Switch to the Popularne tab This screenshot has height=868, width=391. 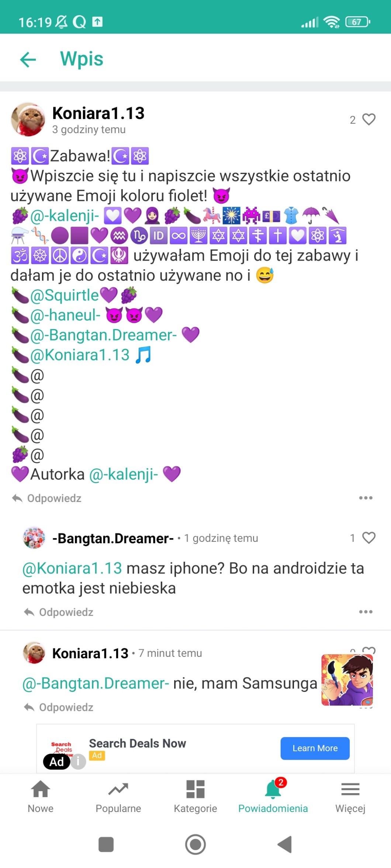point(118,796)
